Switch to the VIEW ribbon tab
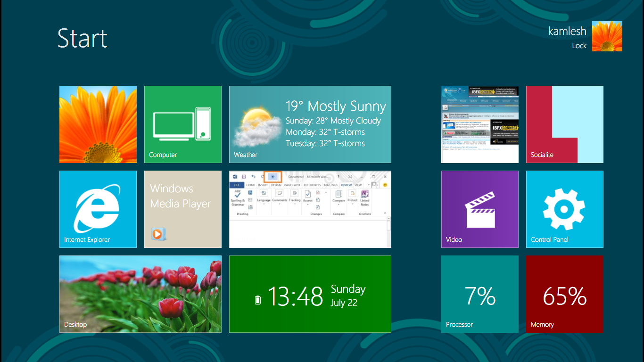 tap(358, 185)
